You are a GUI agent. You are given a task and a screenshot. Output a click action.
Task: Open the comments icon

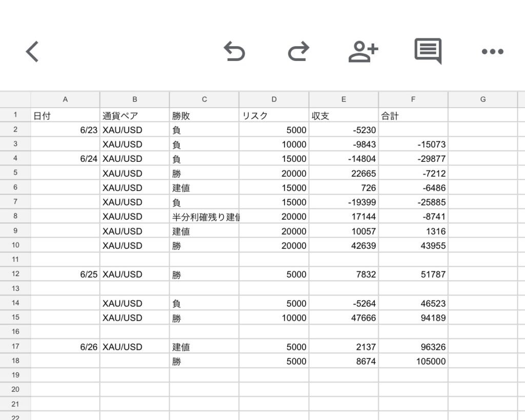[428, 51]
